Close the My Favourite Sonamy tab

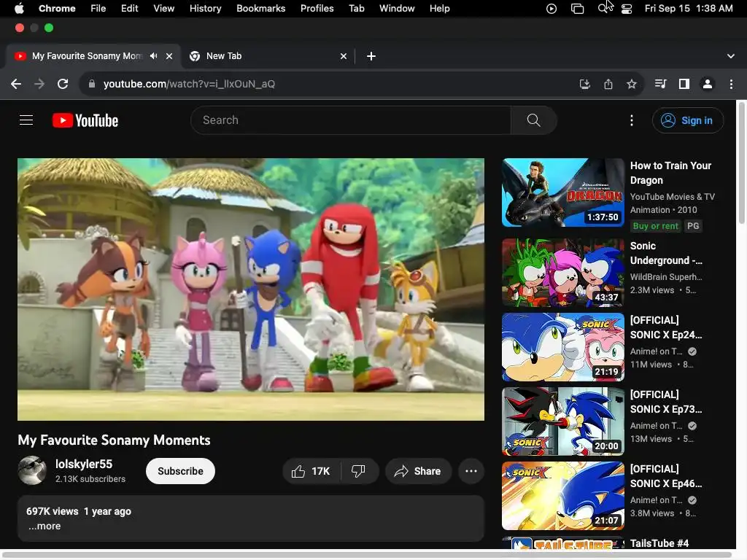point(169,56)
